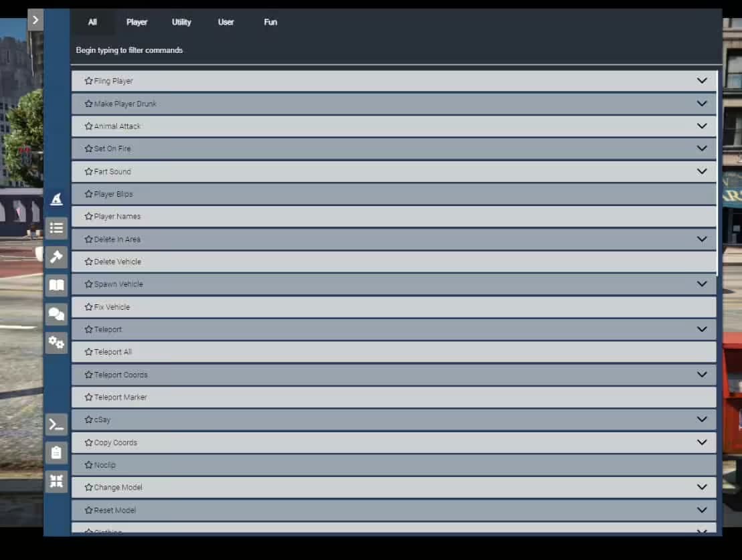Toggle the favorite star on Noclip
742x560 pixels.
[x=88, y=464]
